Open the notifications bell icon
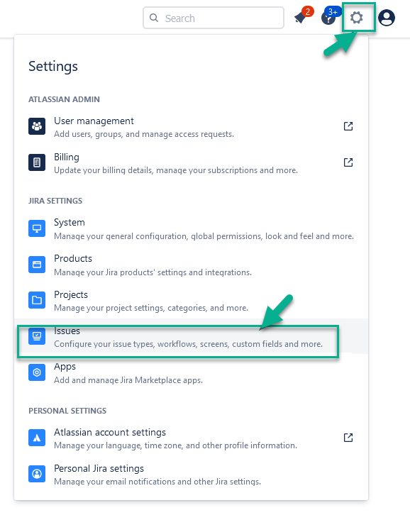Screen dimensions: 410x532 pos(301,17)
